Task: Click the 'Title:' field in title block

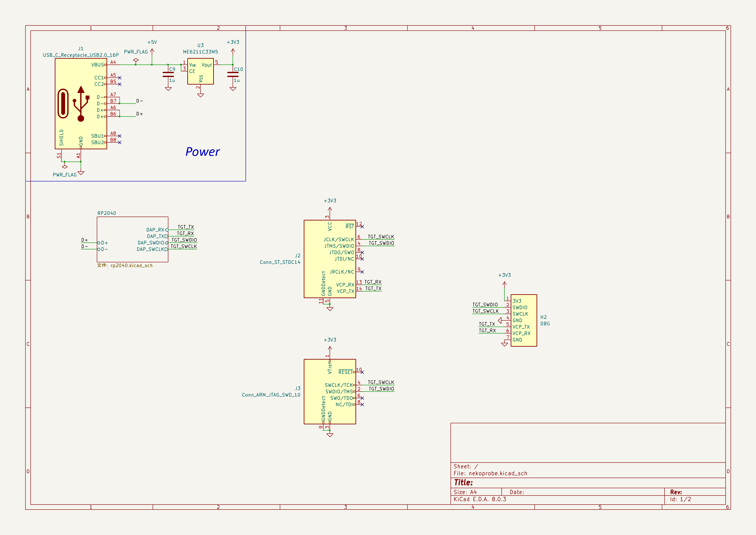Action: click(463, 483)
